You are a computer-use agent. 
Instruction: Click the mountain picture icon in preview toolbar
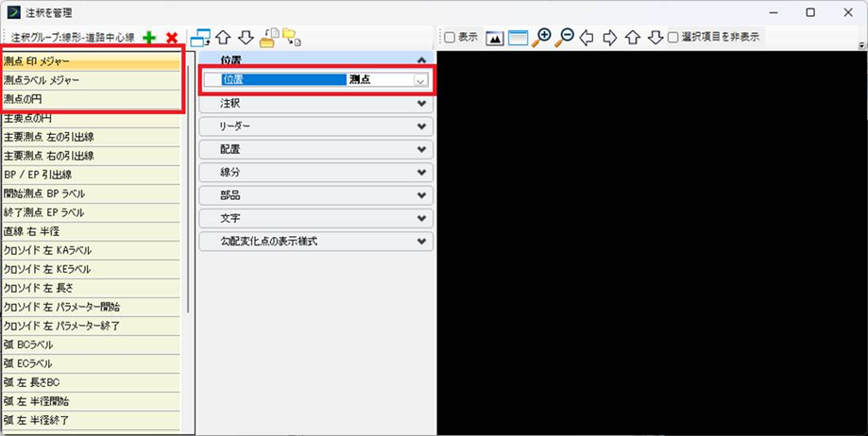click(495, 38)
